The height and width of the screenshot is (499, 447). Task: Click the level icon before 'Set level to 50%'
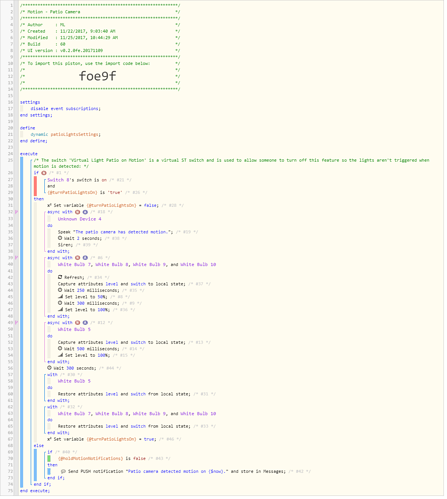[x=60, y=297]
